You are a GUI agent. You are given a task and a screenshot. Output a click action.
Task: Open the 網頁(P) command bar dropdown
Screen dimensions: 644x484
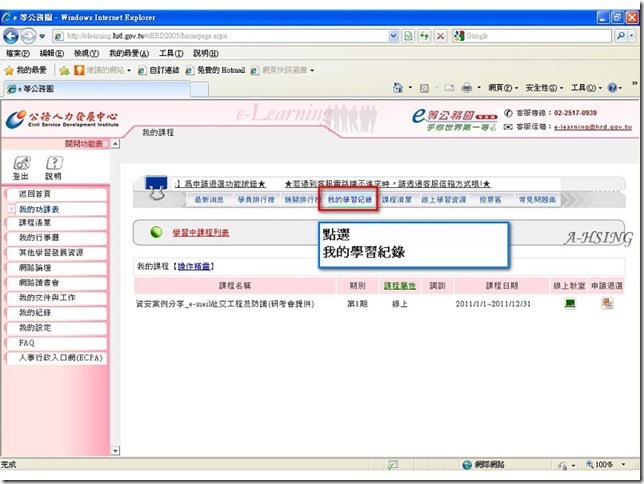pyautogui.click(x=503, y=88)
